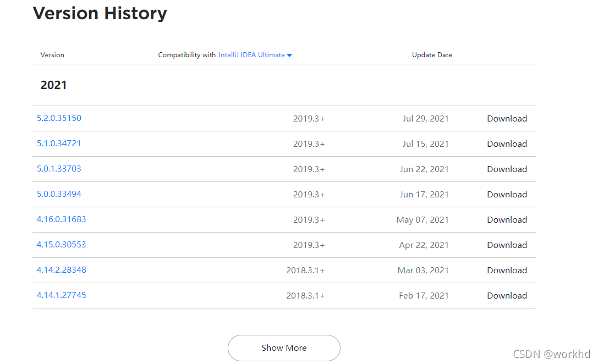This screenshot has width=598, height=364.
Task: Select the Mar 03, 2021 date cell
Action: pos(423,270)
